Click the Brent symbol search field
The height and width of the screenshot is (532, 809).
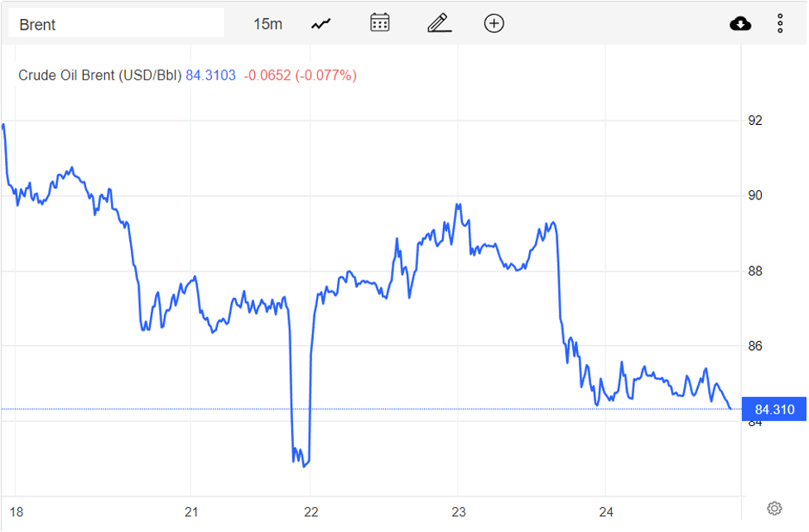click(x=116, y=24)
